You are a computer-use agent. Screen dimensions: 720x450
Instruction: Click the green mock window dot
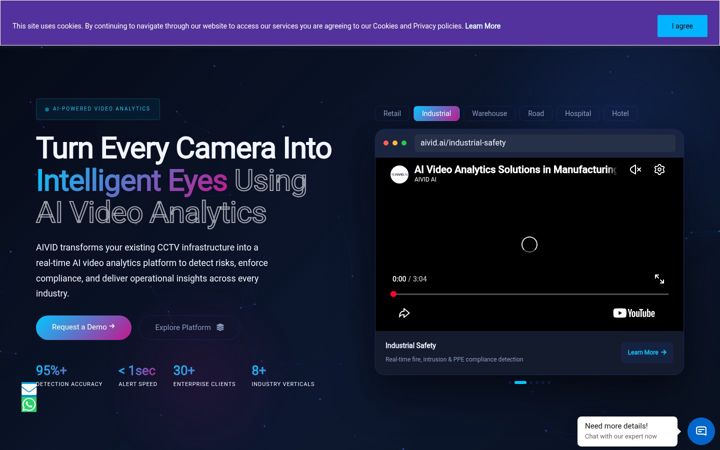[404, 143]
